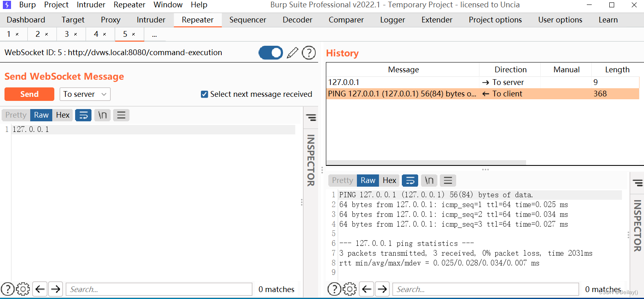Viewport: 644px width, 299px height.
Task: Expand right Inspector panel icon
Action: tap(638, 183)
